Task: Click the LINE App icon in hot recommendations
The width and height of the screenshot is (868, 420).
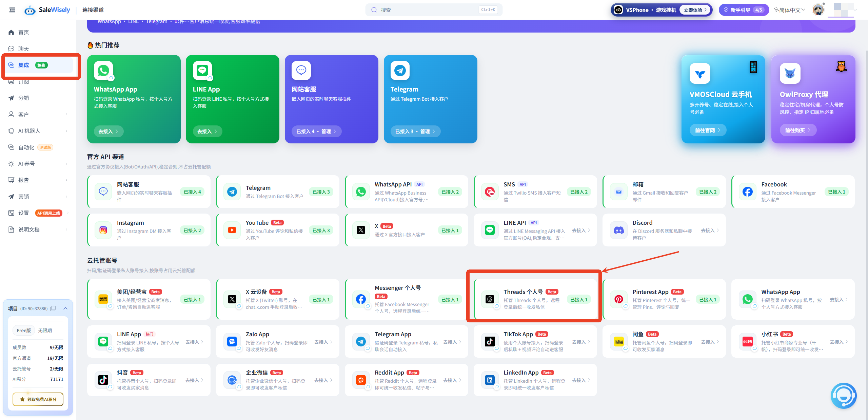Action: (202, 71)
